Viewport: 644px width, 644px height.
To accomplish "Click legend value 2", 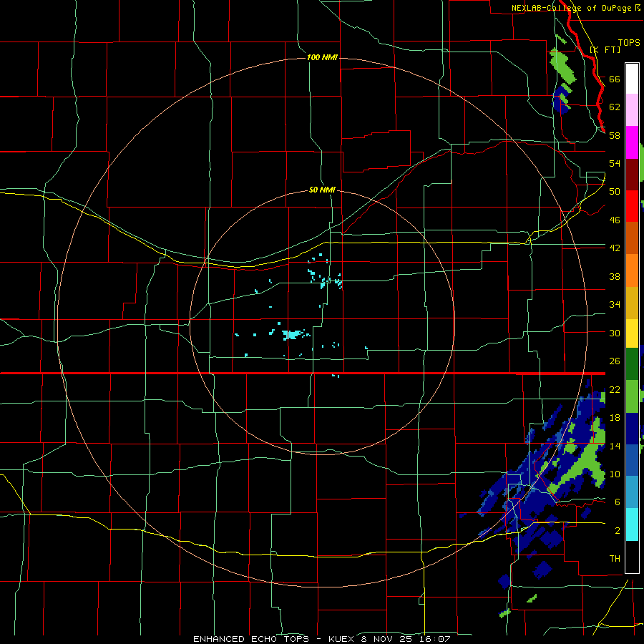I will coord(618,531).
